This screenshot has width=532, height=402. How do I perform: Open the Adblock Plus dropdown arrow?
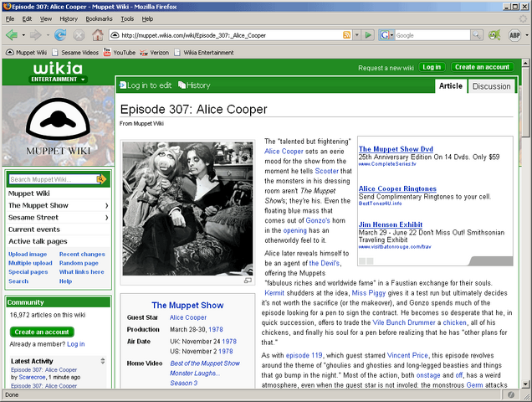[x=527, y=35]
